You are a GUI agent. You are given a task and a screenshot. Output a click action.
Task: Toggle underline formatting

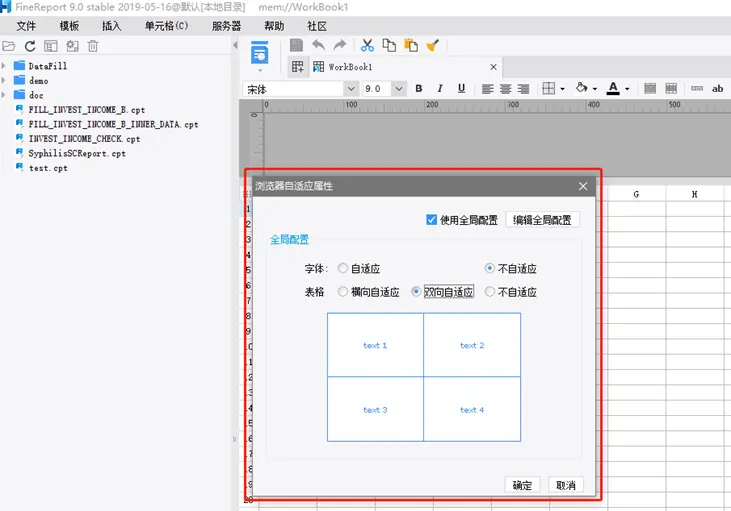[x=462, y=89]
